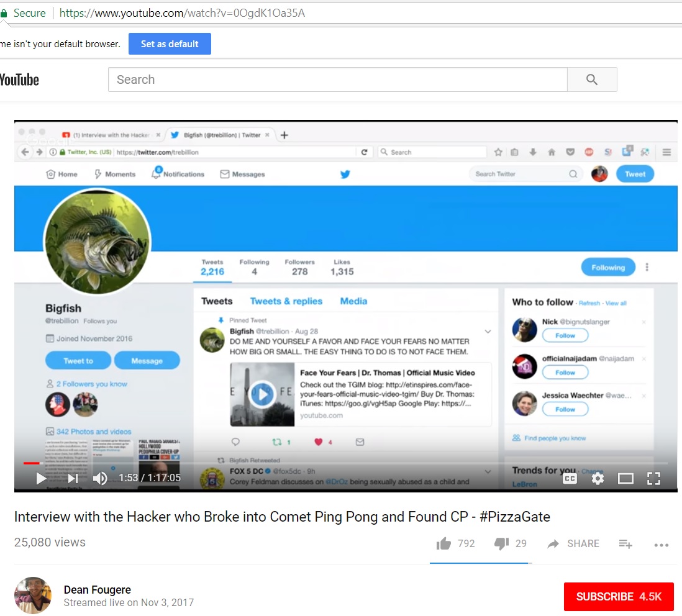
Task: Select the Tweets & replies tab
Action: coord(286,301)
